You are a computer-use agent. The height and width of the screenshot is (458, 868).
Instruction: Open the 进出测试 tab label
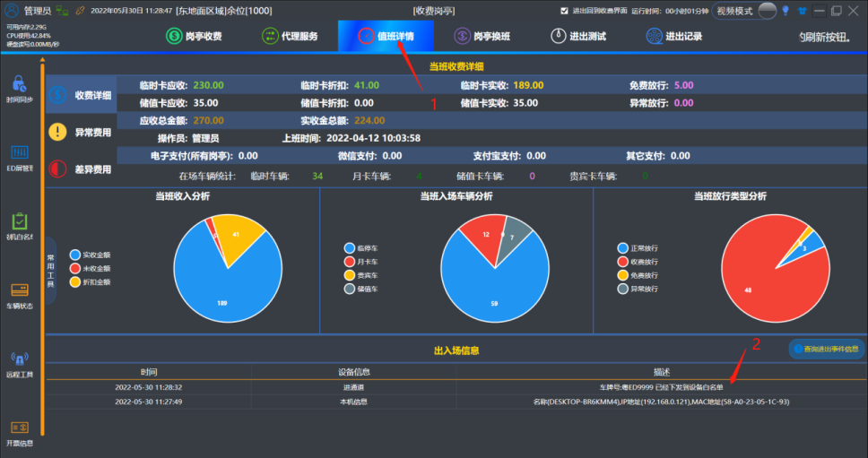click(x=588, y=37)
